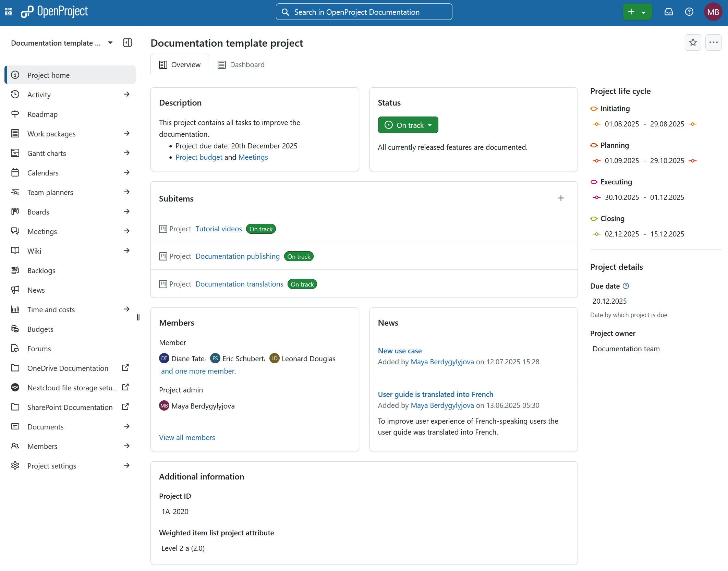This screenshot has height=571, width=728.
Task: Click the sidebar resize handle
Action: [x=138, y=317]
